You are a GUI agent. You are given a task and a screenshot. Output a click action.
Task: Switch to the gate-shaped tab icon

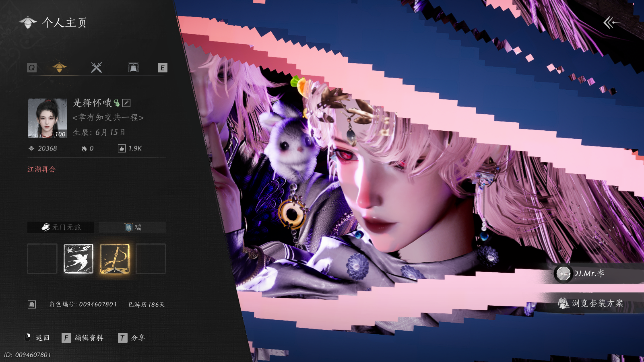[x=133, y=68]
